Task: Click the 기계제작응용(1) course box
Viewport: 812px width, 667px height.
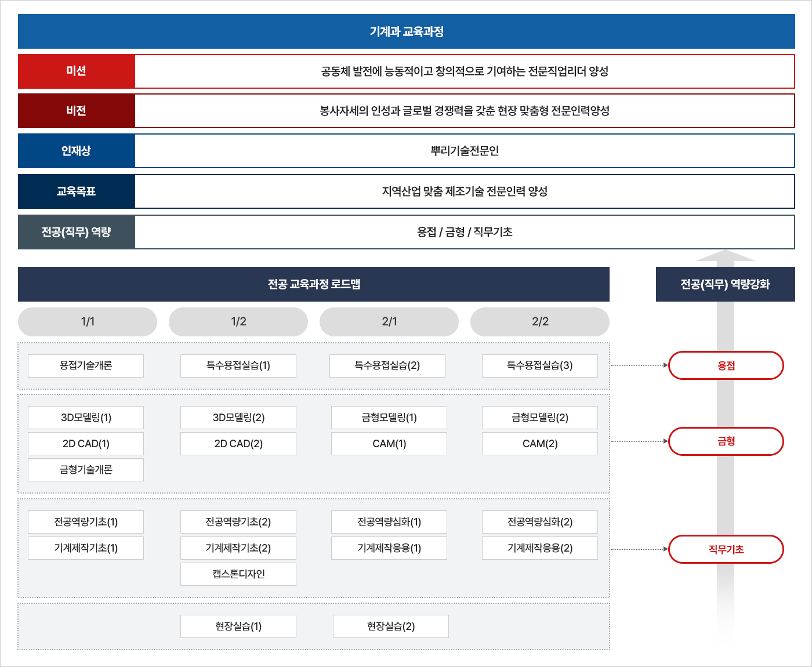Action: coord(389,548)
